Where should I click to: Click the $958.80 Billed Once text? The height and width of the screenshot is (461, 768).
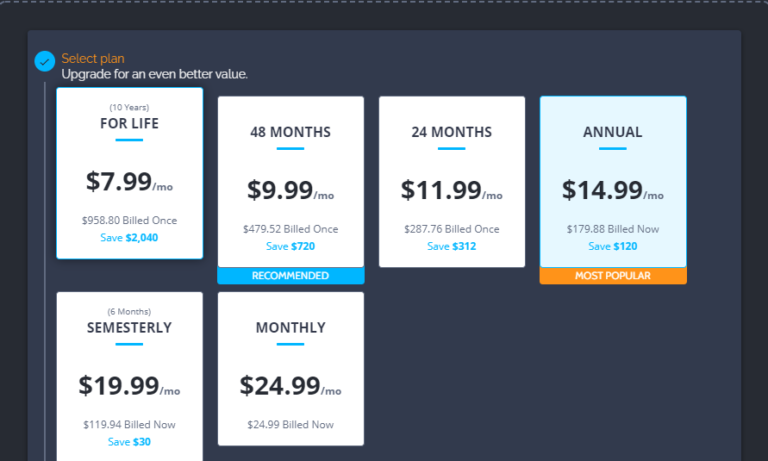[x=129, y=221]
